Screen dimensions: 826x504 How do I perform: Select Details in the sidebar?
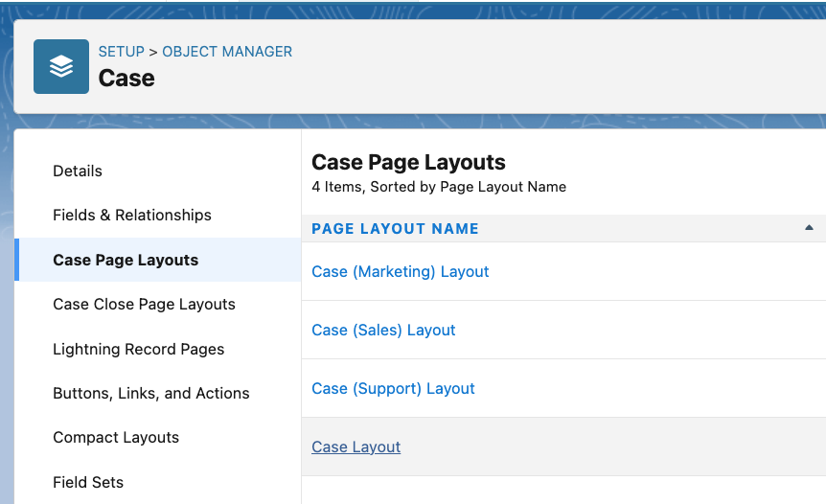(x=78, y=171)
